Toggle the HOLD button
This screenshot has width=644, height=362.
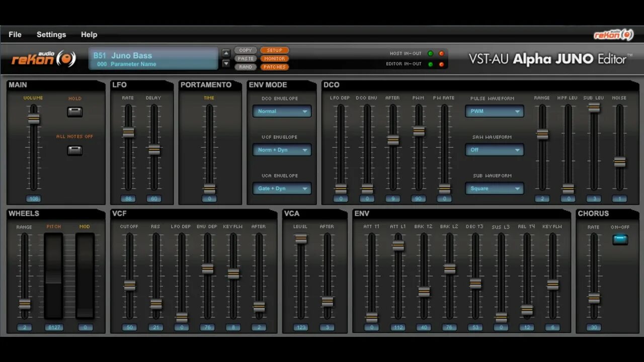pos(74,112)
